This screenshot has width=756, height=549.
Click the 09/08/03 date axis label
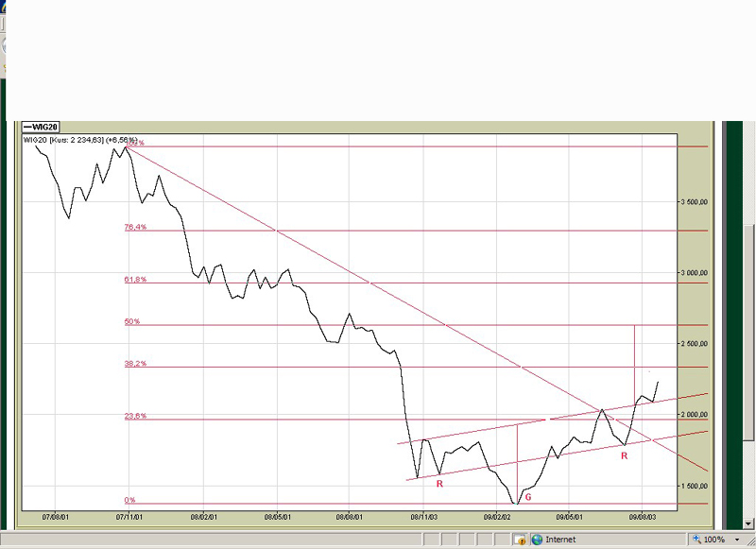point(643,517)
